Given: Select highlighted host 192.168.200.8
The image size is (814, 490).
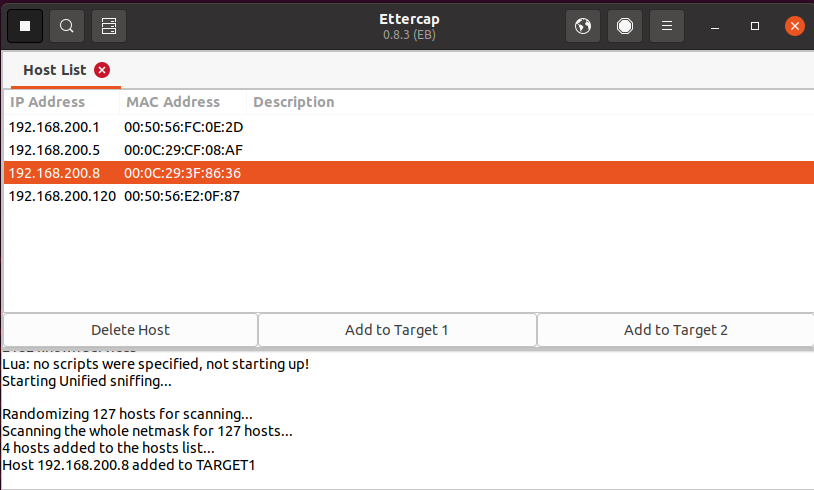Looking at the screenshot, I should (x=60, y=173).
